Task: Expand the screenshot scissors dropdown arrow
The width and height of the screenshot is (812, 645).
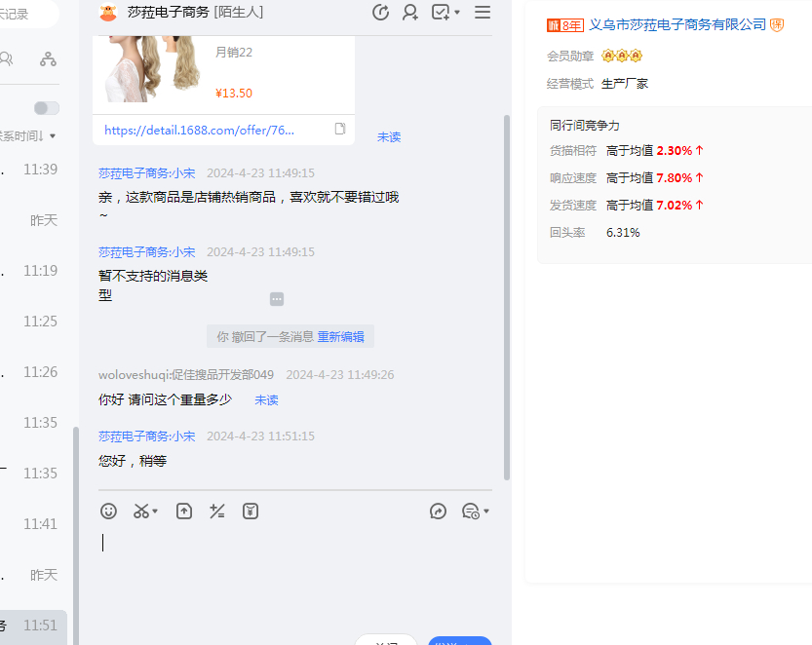Action: click(155, 512)
